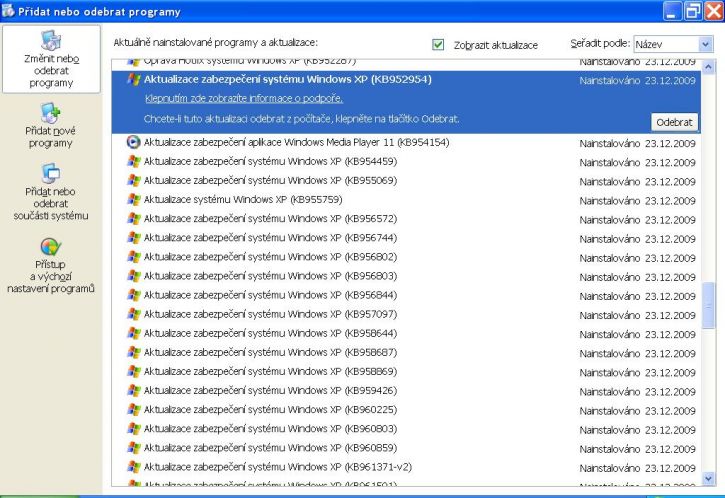Select Aktualizace zabezpečení KB961371-v2 row text
Image resolution: width=725 pixels, height=498 pixels.
point(278,467)
